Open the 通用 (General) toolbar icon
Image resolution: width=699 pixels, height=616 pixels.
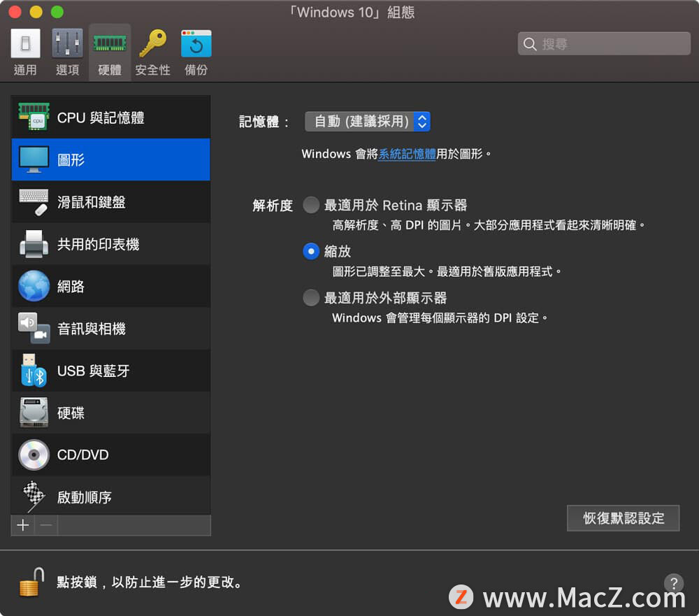[25, 43]
